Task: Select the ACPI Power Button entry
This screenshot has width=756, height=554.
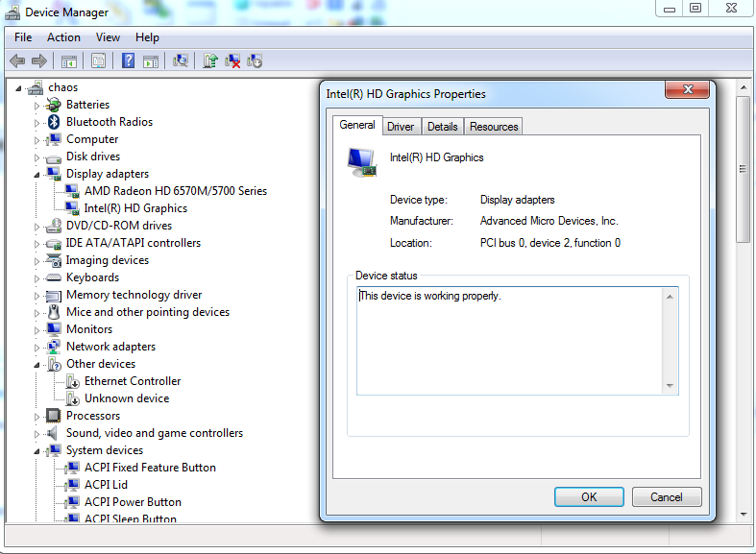Action: (134, 502)
